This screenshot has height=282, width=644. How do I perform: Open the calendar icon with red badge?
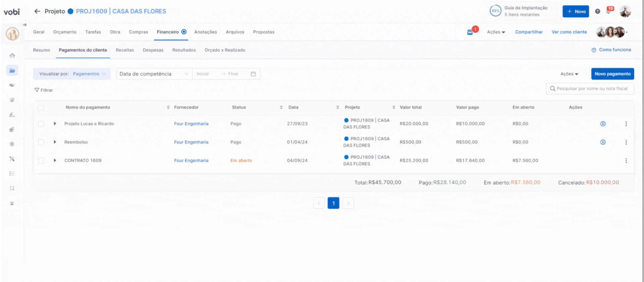point(470,32)
